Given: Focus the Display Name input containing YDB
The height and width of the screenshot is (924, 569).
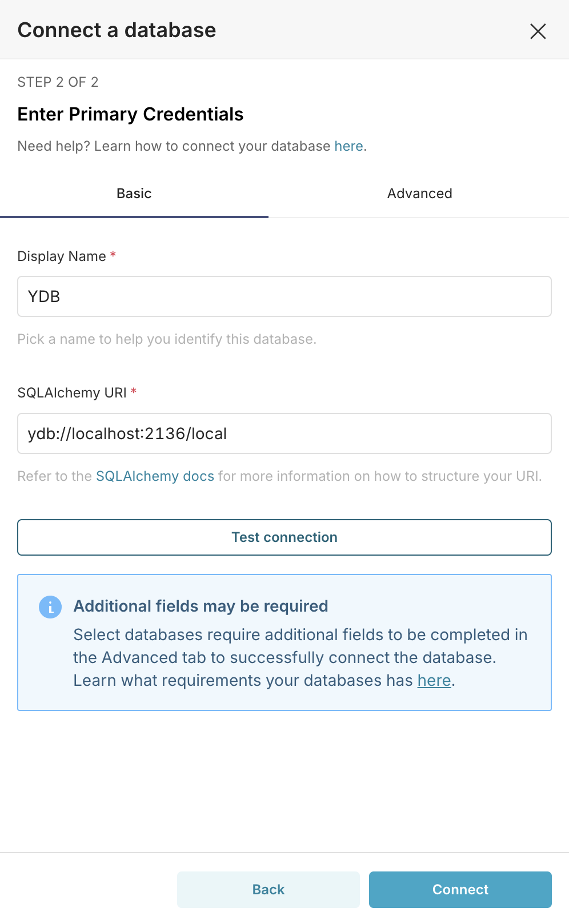Looking at the screenshot, I should tap(284, 296).
